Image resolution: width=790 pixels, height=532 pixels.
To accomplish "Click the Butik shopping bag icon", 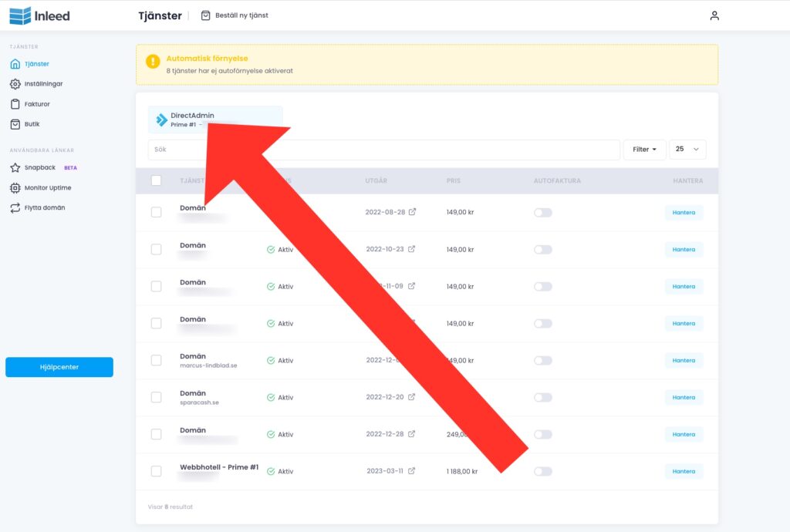I will pyautogui.click(x=15, y=124).
